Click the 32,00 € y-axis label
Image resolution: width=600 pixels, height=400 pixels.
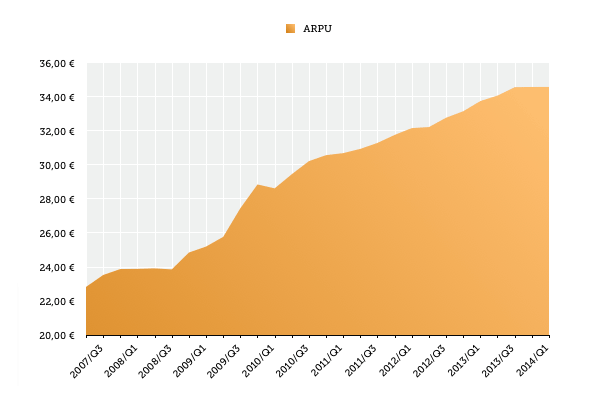(x=57, y=132)
